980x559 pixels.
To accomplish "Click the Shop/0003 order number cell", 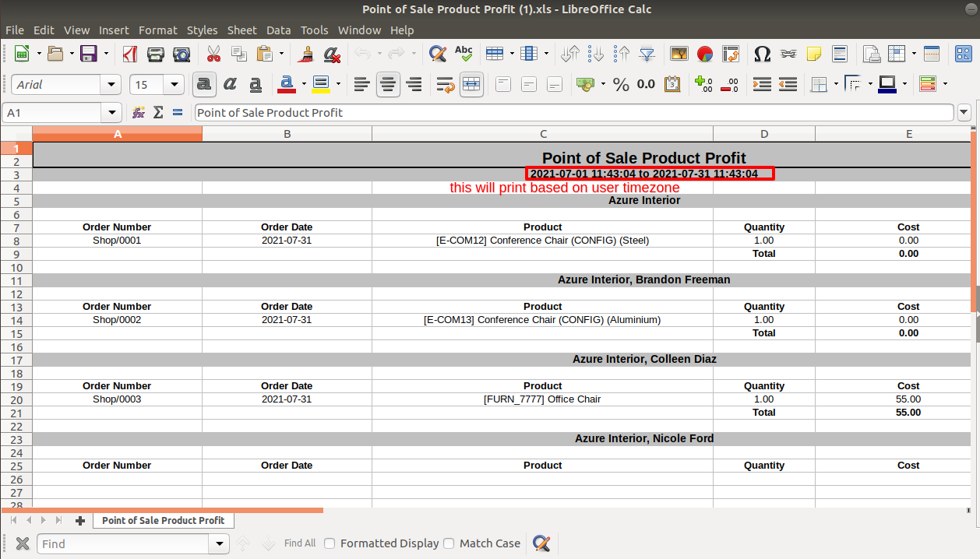I will (x=117, y=399).
